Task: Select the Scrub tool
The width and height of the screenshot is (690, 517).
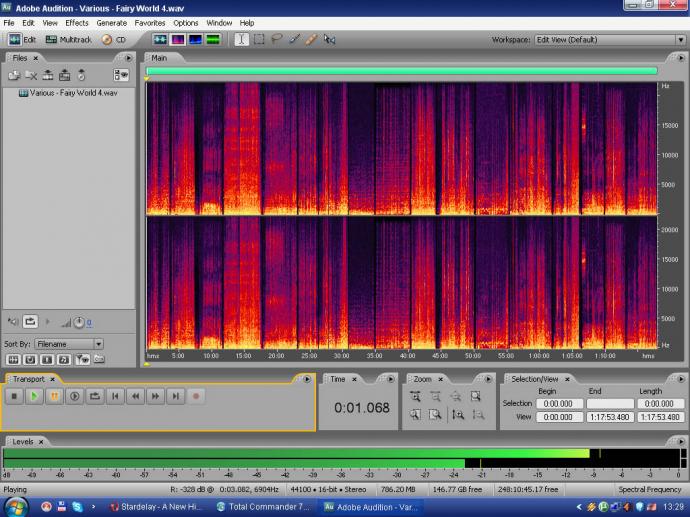Action: point(329,40)
